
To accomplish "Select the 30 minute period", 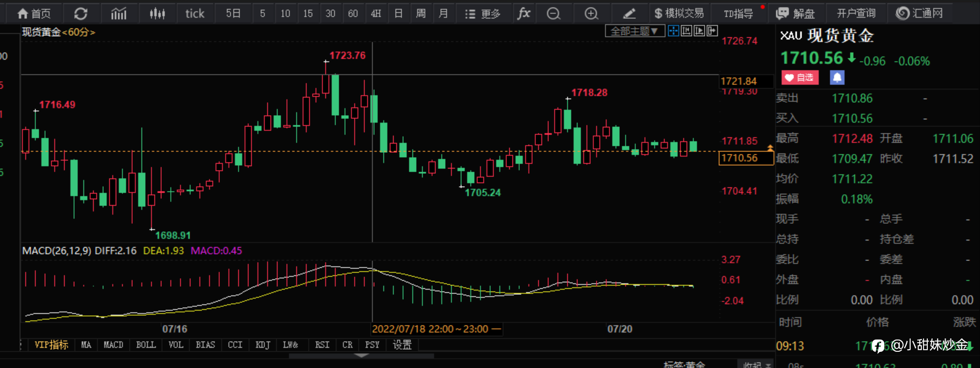I will 331,13.
